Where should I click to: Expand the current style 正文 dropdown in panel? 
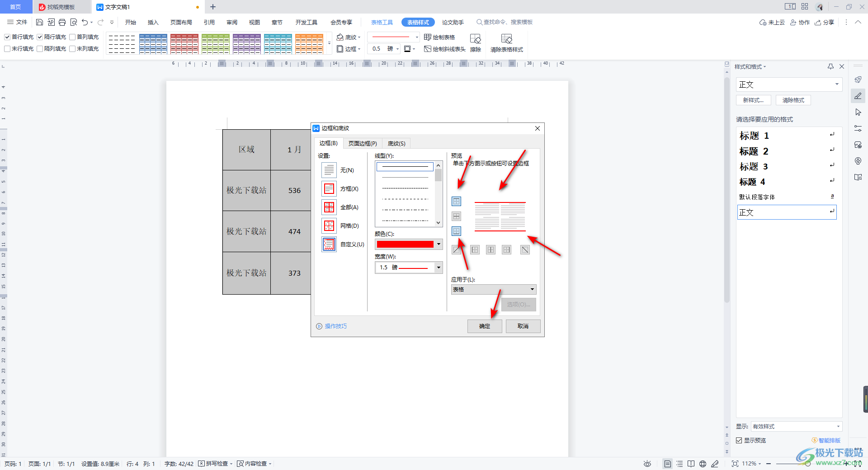pyautogui.click(x=837, y=85)
